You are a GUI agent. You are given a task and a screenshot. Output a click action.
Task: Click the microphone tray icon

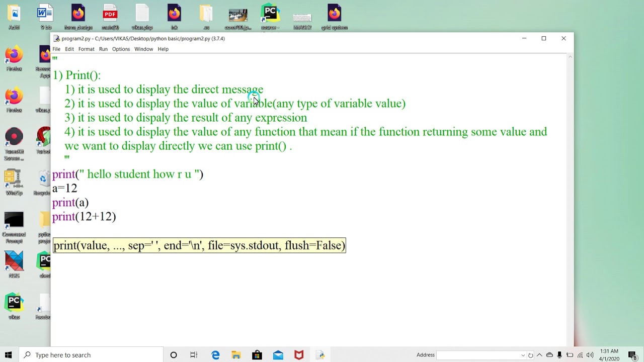[x=559, y=355]
